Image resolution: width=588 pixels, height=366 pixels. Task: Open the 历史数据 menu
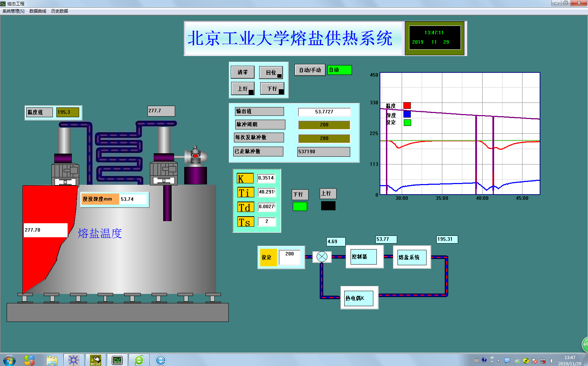tap(60, 11)
